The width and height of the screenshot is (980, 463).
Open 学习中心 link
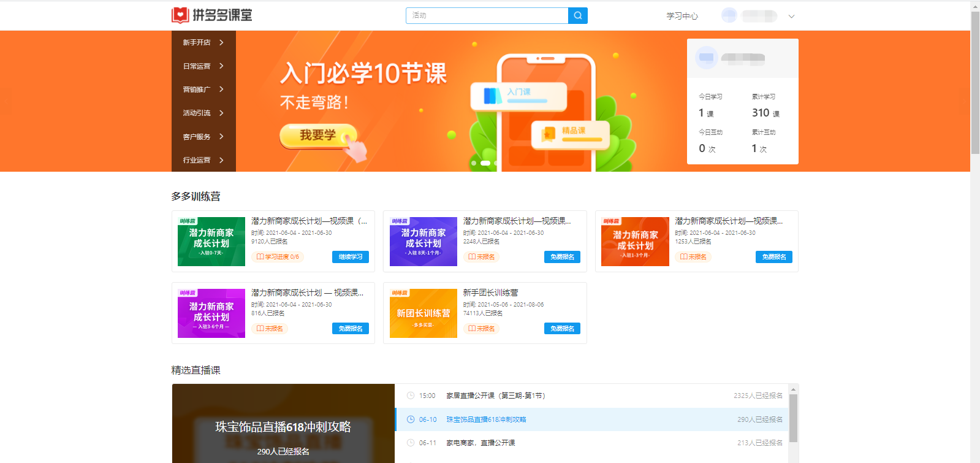tap(682, 16)
